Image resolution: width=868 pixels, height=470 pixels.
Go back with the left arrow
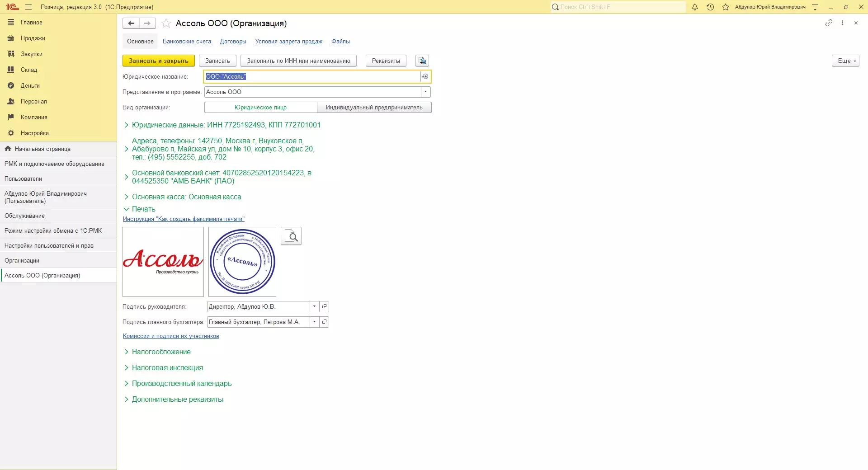tap(131, 23)
